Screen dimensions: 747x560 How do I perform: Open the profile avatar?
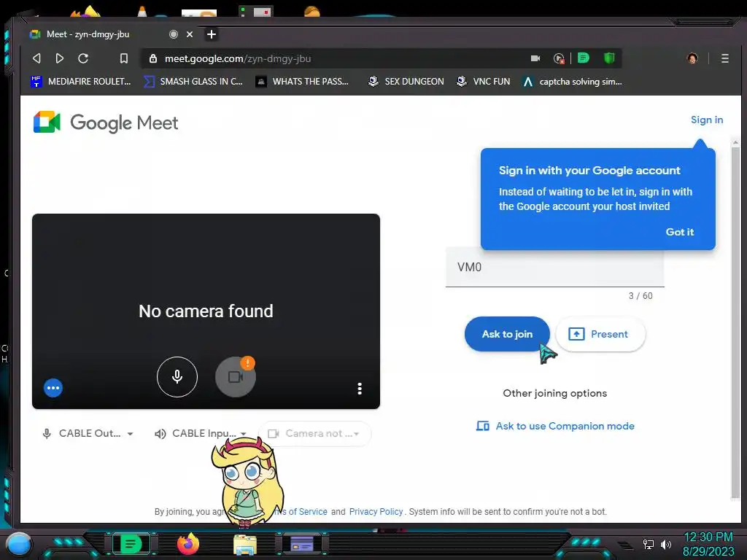tap(692, 58)
